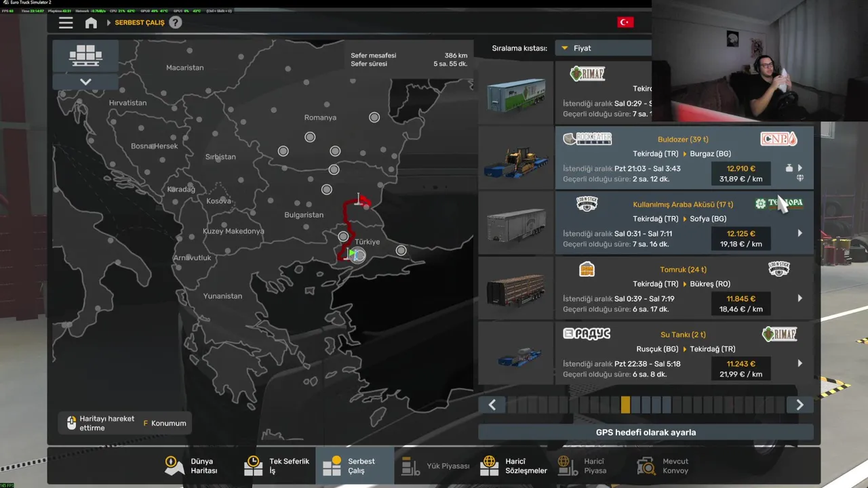Click the Turkish flag language icon
868x488 pixels.
625,22
